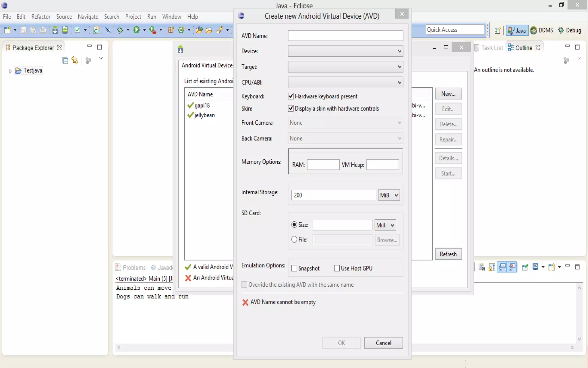The image size is (588, 368).
Task: Click the Open Type toolbar icon
Action: coord(199,30)
